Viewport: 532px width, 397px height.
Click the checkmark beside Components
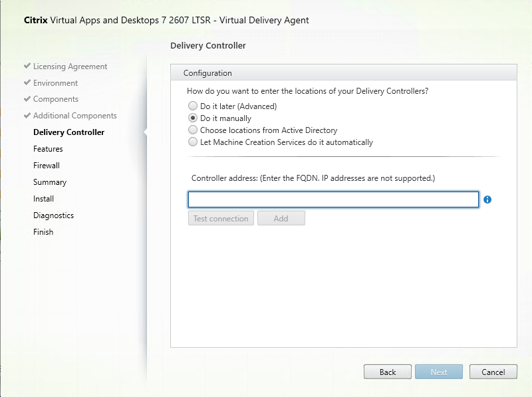[x=27, y=98]
